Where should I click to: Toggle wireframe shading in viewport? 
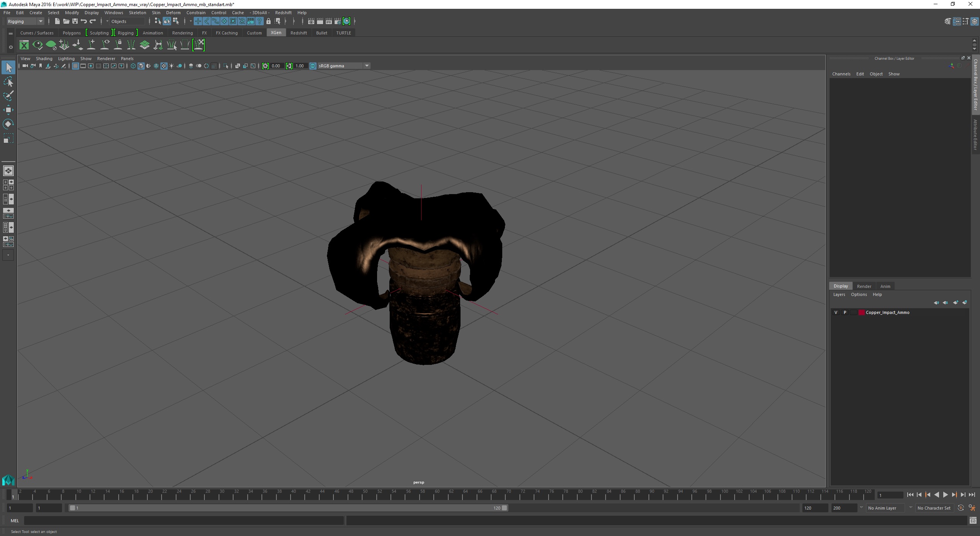tap(133, 66)
